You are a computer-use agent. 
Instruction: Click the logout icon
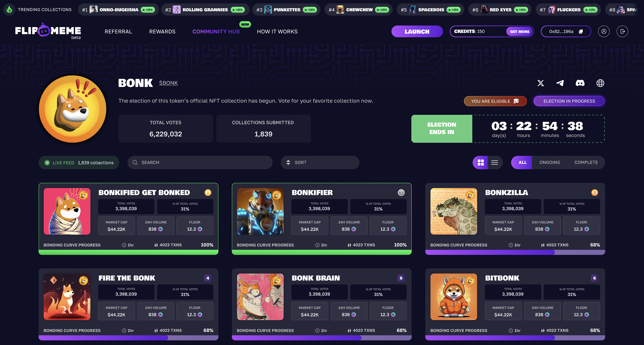[622, 31]
